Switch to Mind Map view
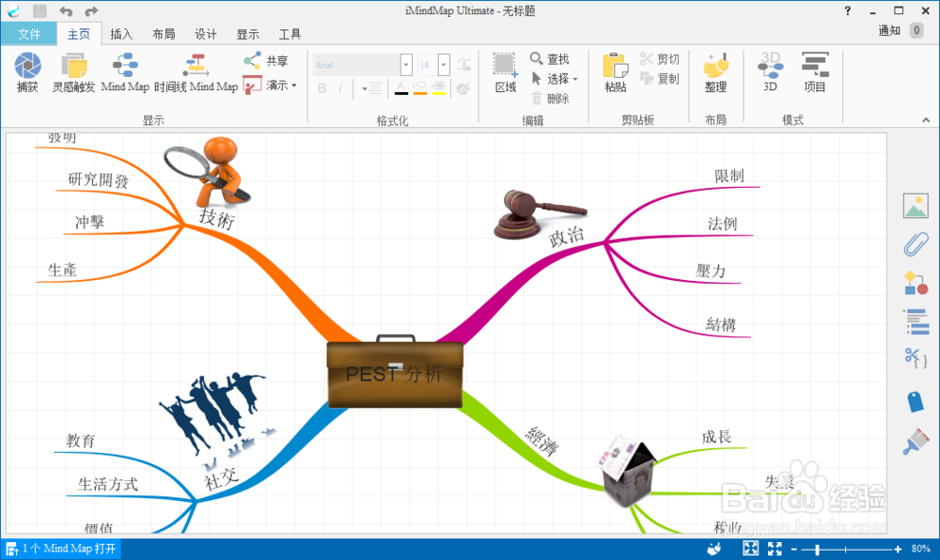 (125, 71)
